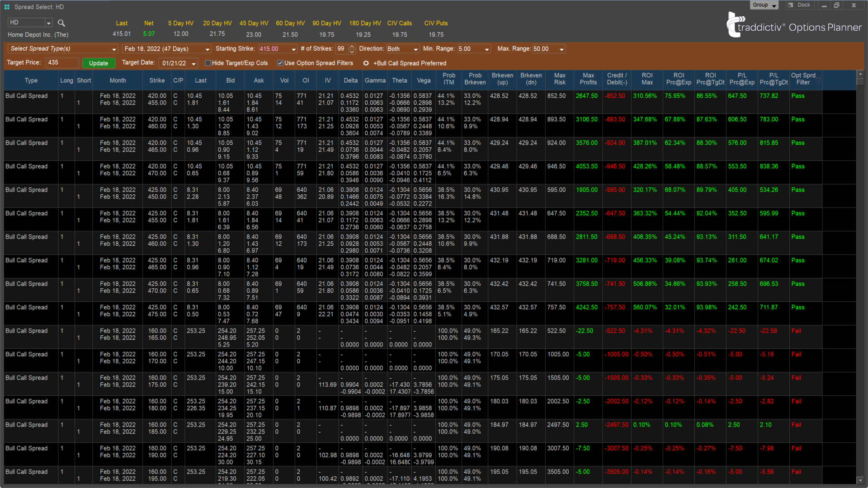Click the Spread Select window app icon
Image resolution: width=868 pixels, height=488 pixels.
coord(7,7)
